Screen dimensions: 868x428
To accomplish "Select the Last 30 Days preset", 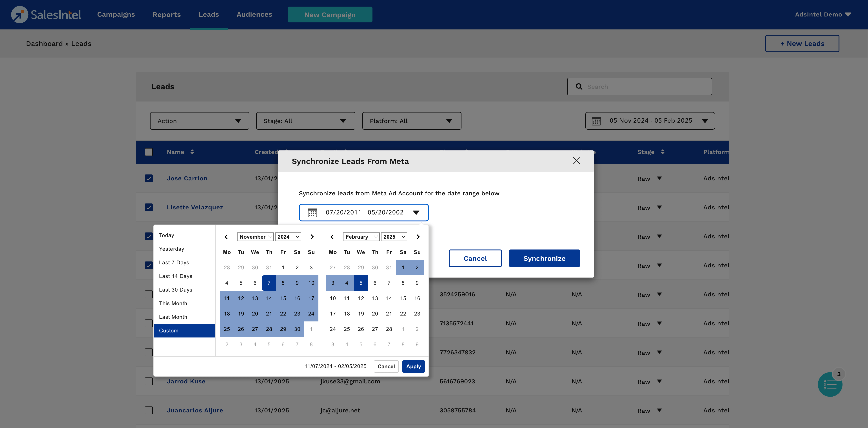I will click(x=176, y=290).
